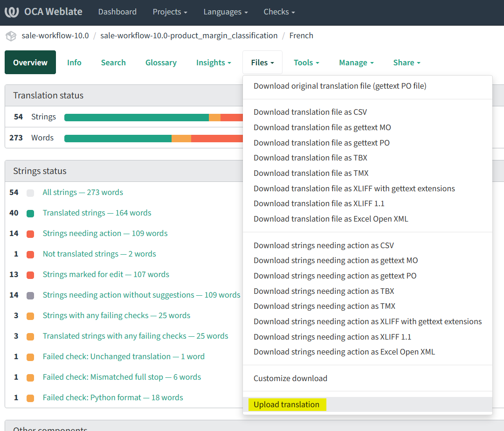504x431 pixels.
Task: Select Upload translation menu entry
Action: click(x=286, y=404)
